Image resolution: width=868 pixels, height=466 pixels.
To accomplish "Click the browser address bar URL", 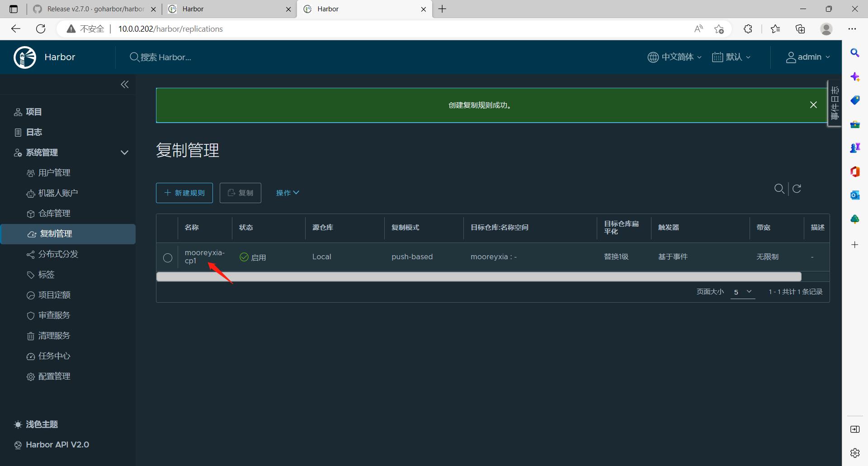I will pyautogui.click(x=170, y=29).
